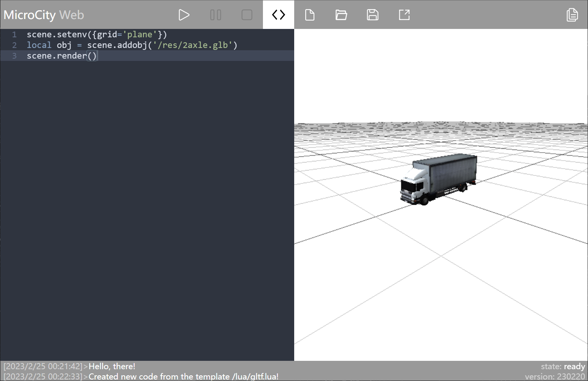The width and height of the screenshot is (588, 381).
Task: Click the 'state: ready' status text
Action: [563, 366]
